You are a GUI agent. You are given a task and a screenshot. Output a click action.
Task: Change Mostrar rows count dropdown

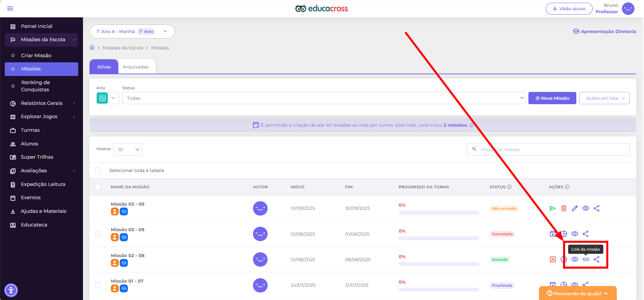tap(128, 149)
